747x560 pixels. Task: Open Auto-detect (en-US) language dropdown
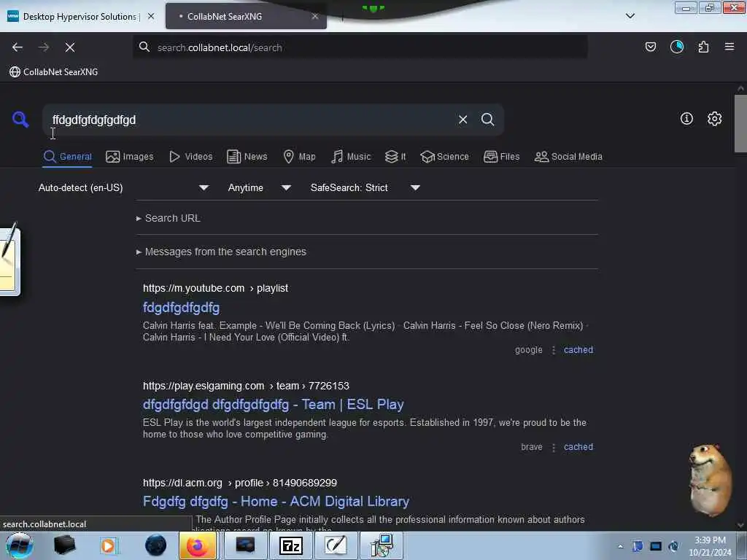point(123,187)
